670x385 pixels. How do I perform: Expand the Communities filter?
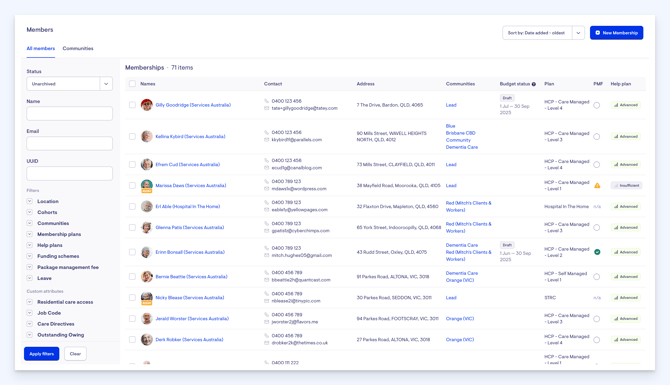[29, 223]
